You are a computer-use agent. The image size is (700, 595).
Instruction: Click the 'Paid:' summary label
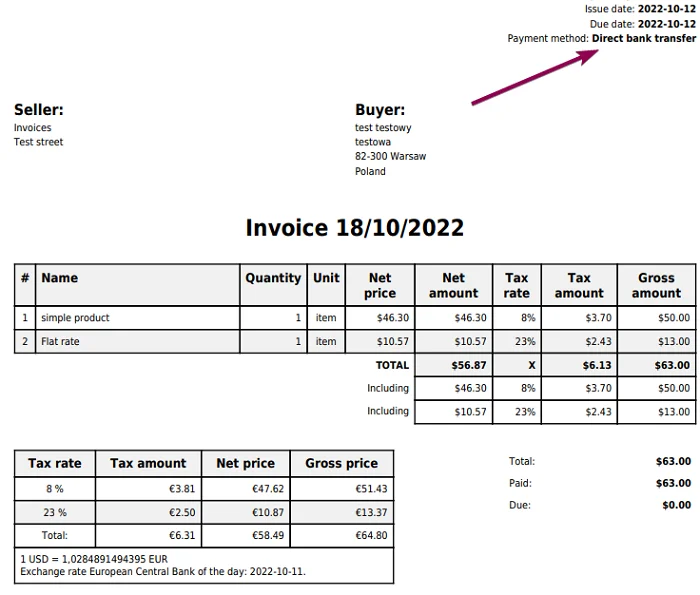click(x=520, y=483)
